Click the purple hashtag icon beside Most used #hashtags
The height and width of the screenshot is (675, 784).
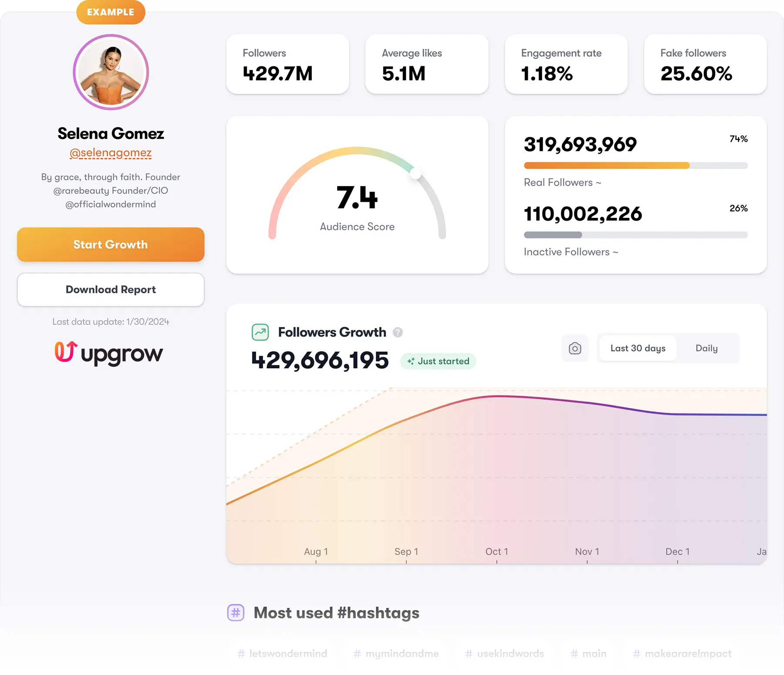pos(236,613)
